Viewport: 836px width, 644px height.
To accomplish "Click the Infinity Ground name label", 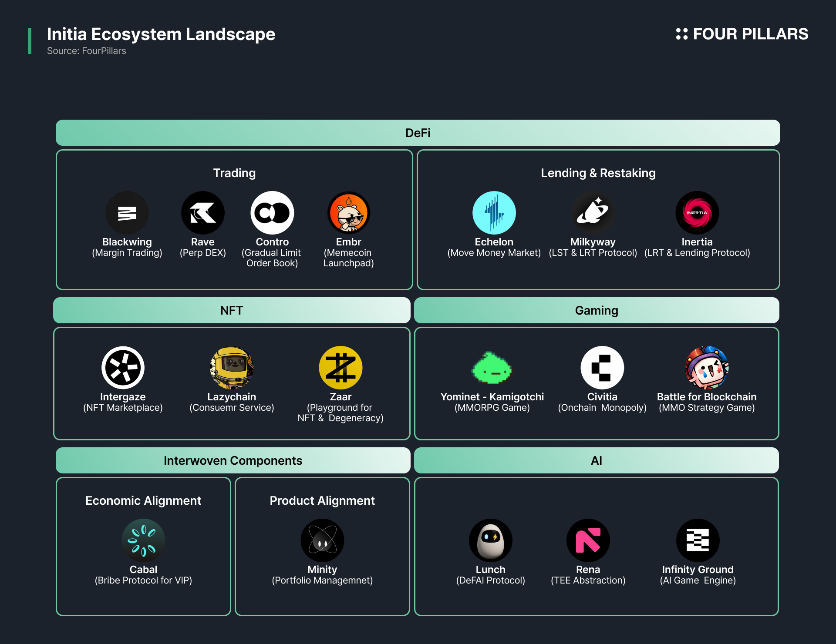I will coord(698,570).
